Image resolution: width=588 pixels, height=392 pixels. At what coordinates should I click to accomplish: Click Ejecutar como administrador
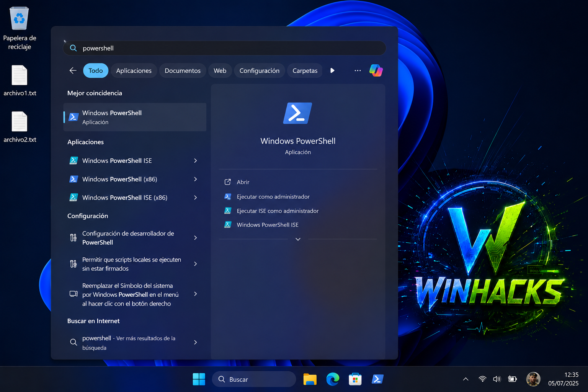click(273, 197)
